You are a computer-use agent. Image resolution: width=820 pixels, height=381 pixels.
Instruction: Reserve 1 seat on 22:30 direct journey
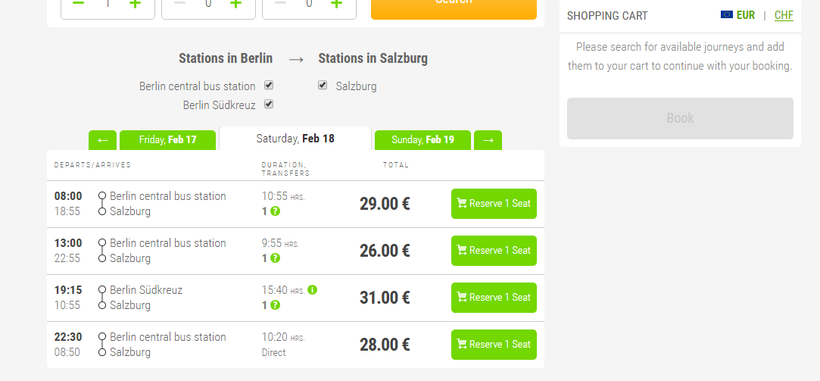[x=494, y=344]
